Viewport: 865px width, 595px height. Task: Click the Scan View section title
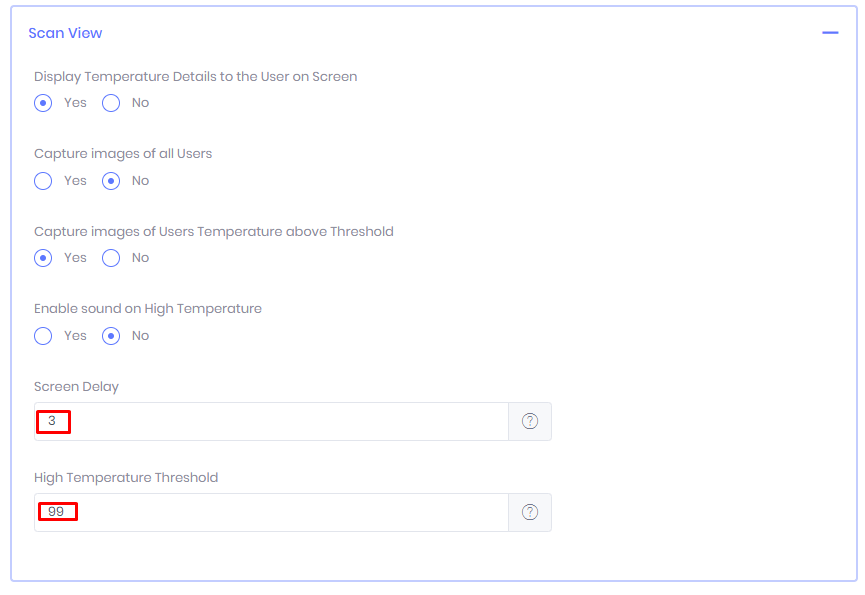pos(65,33)
